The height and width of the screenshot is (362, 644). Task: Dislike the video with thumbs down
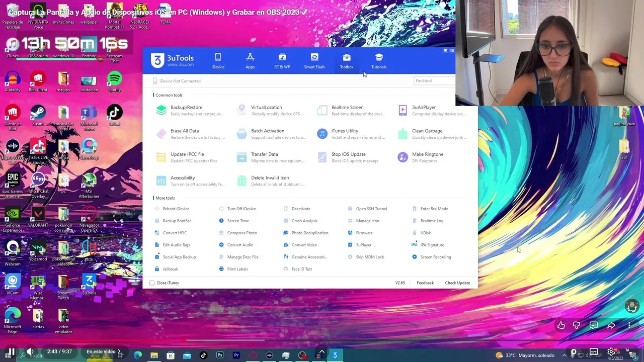pyautogui.click(x=577, y=325)
